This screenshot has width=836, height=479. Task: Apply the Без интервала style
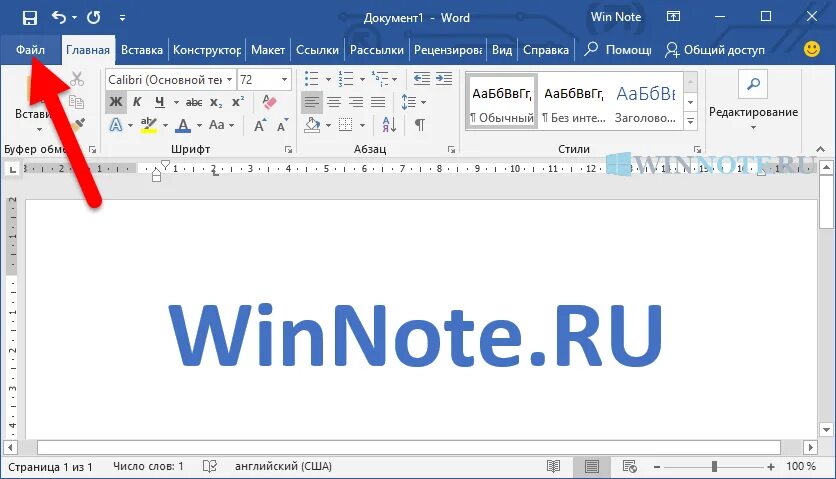click(574, 103)
